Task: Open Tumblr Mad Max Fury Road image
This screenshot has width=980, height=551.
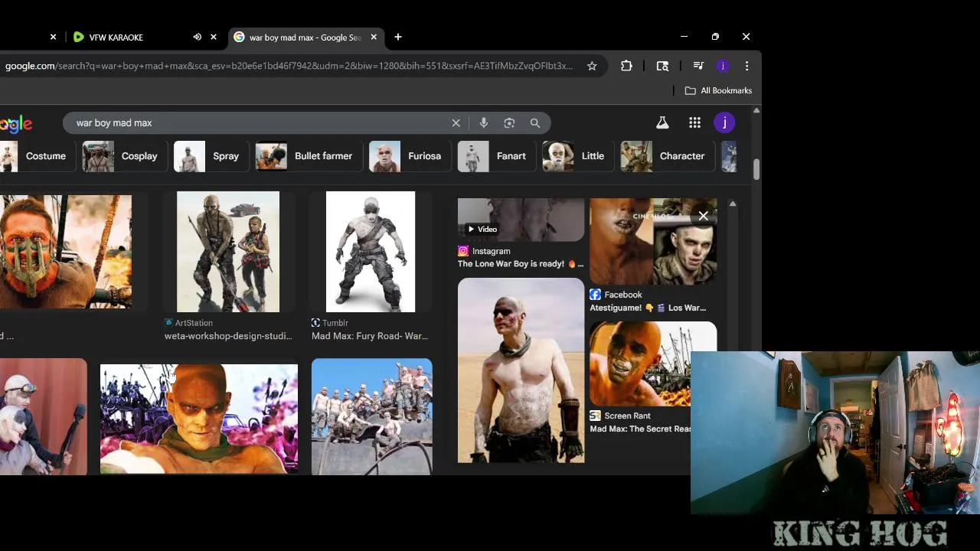Action: (371, 252)
